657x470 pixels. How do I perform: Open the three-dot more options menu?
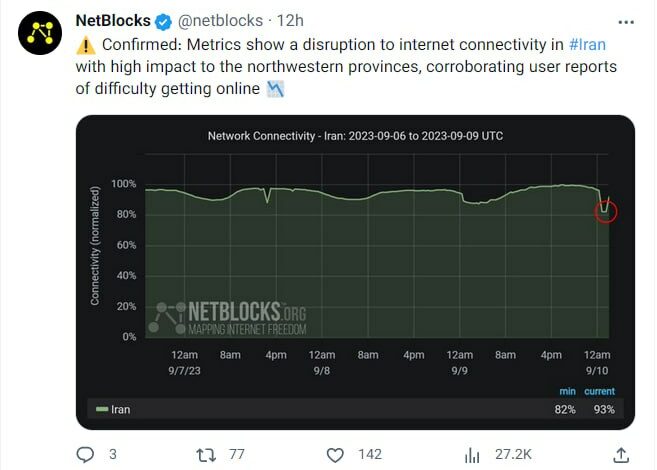point(626,22)
